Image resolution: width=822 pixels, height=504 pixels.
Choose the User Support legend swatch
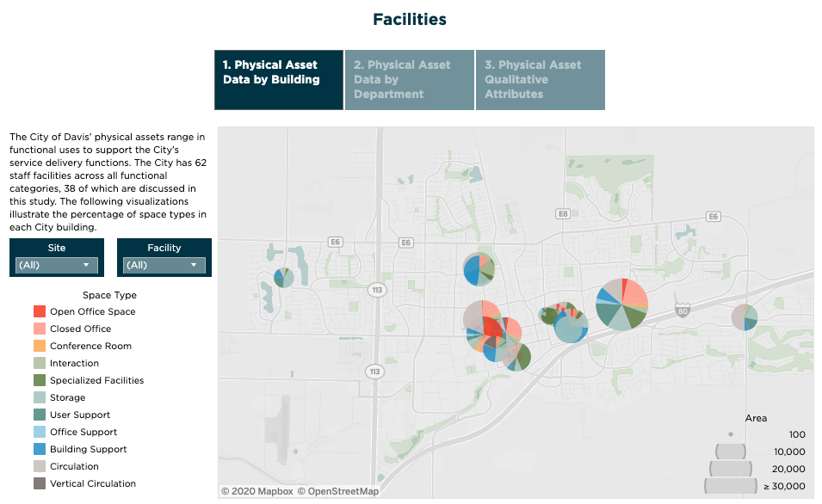click(40, 415)
